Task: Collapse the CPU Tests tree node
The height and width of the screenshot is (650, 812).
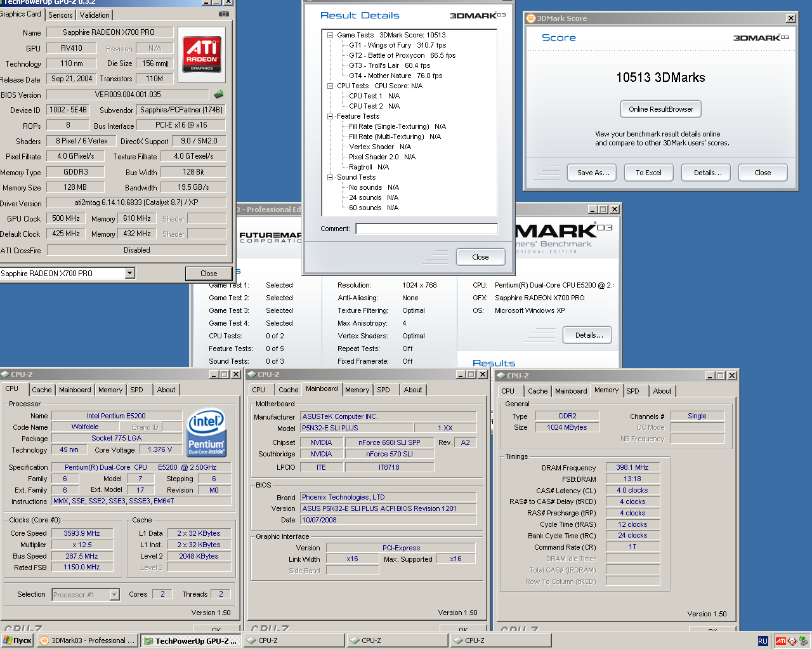Action: pos(330,86)
